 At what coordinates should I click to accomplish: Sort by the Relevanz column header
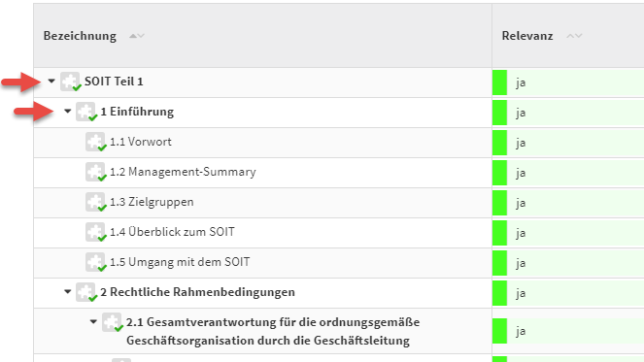tap(527, 36)
